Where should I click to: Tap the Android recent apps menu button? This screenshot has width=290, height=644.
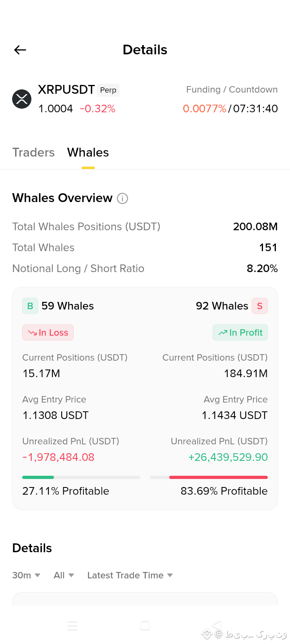pos(72,625)
